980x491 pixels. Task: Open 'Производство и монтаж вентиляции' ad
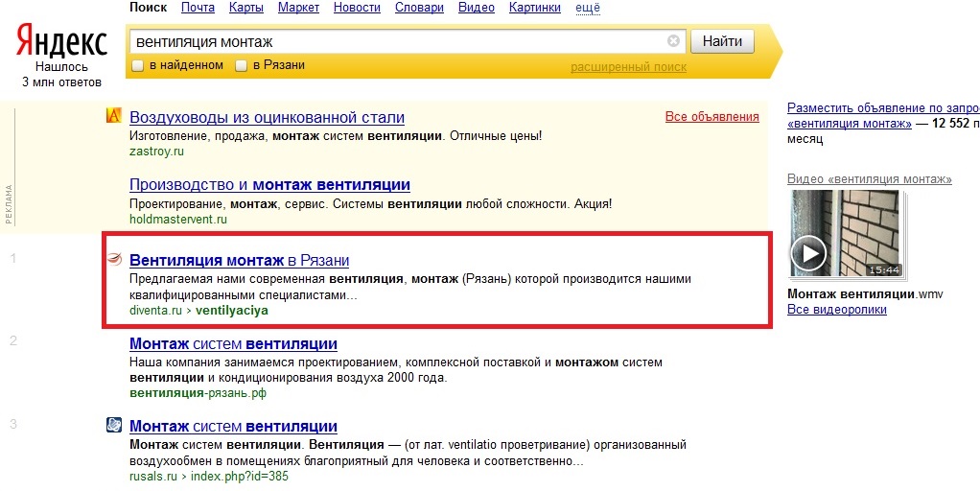[269, 184]
